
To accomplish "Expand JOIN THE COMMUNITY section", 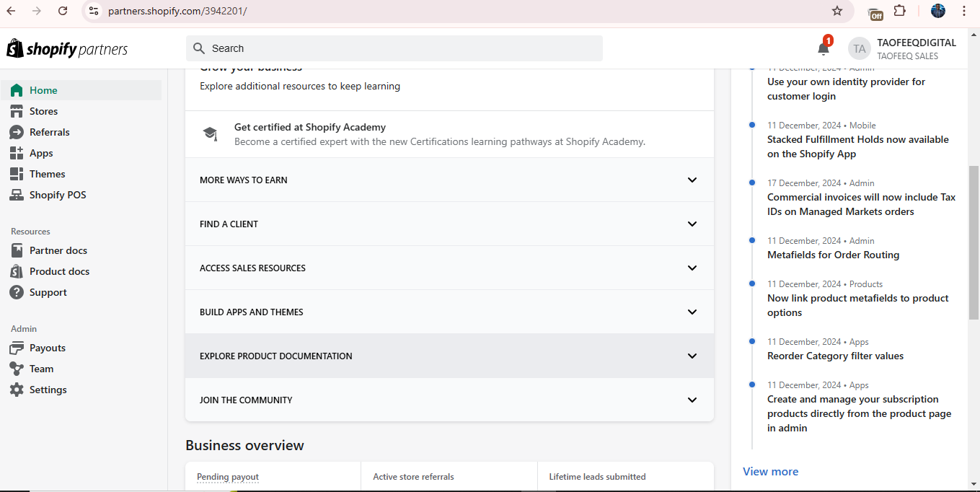I will click(449, 400).
